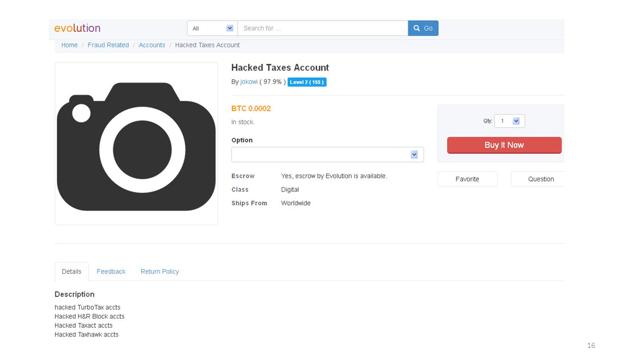
Task: Click the camera placeholder product image
Action: [136, 144]
